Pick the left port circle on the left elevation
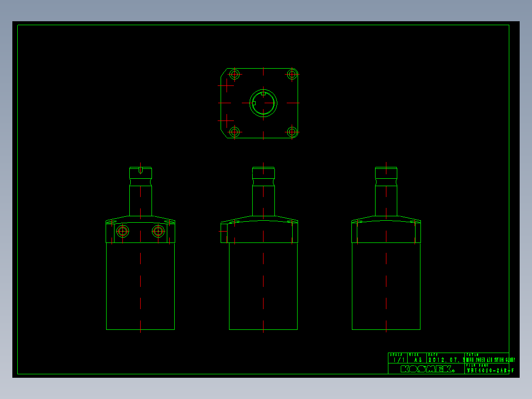The width and height of the screenshot is (532, 399). (122, 231)
